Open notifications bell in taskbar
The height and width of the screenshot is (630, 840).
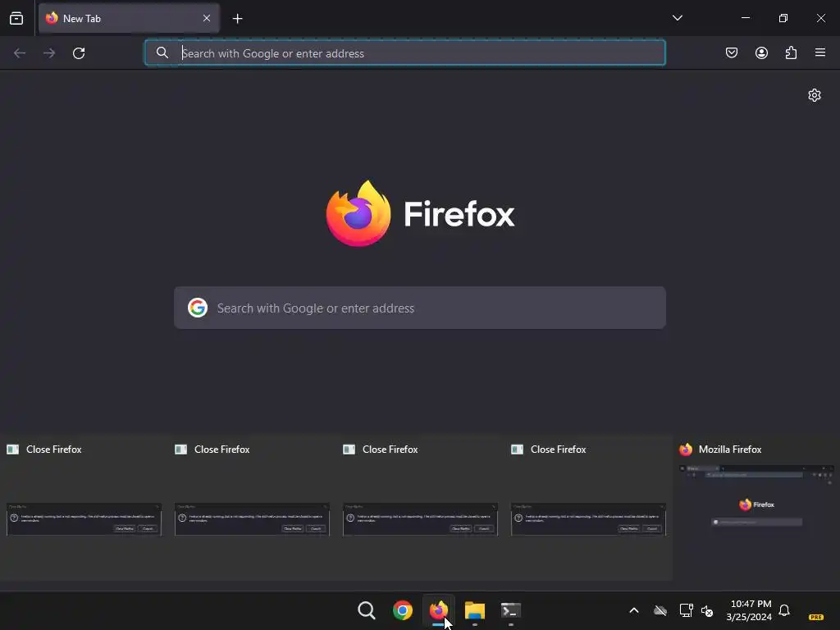[x=784, y=610]
